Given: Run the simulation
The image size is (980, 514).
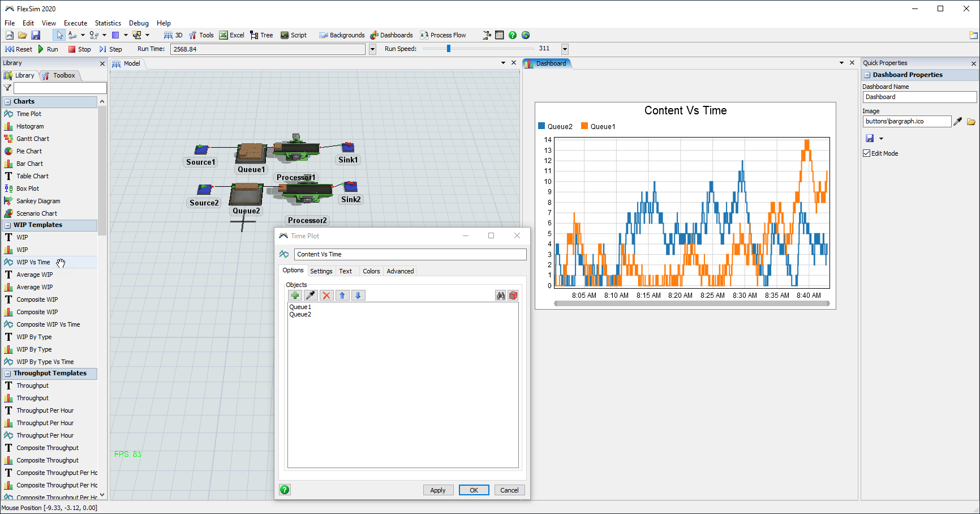Looking at the screenshot, I should coord(48,49).
